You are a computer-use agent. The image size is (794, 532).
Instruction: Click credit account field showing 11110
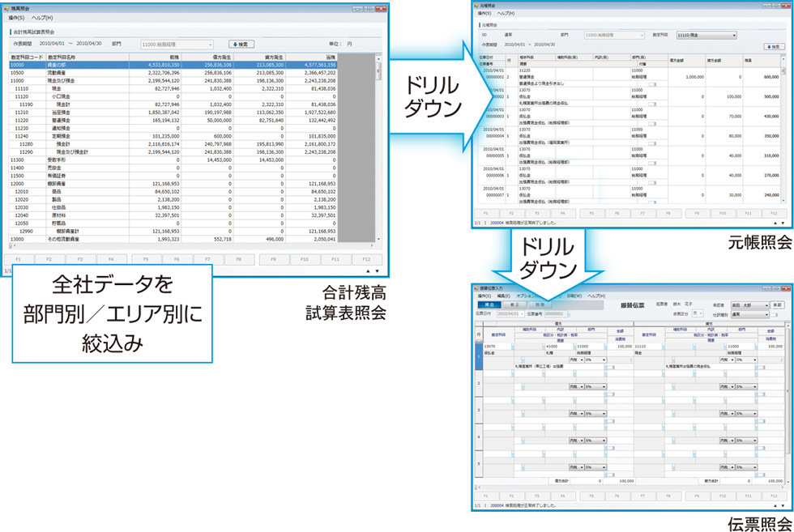pyautogui.click(x=649, y=347)
